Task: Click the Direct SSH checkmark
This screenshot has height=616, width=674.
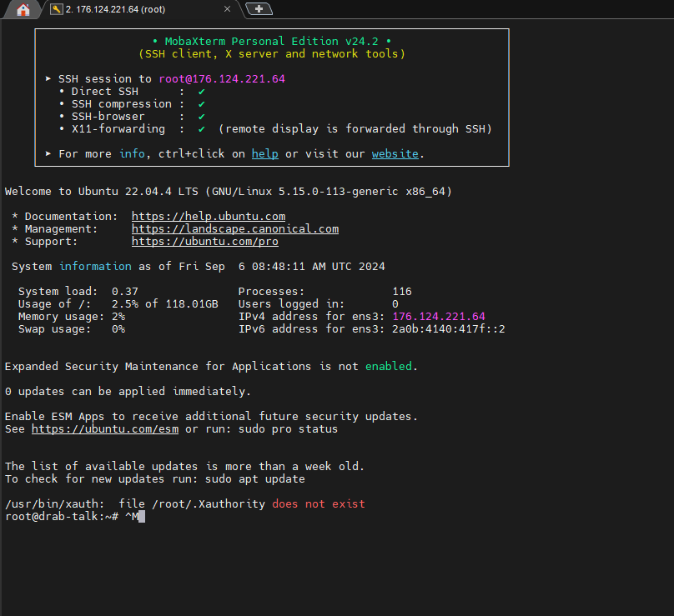Action: point(202,92)
